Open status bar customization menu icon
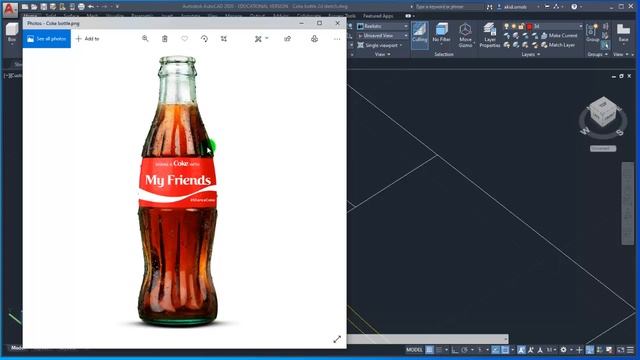 631,350
